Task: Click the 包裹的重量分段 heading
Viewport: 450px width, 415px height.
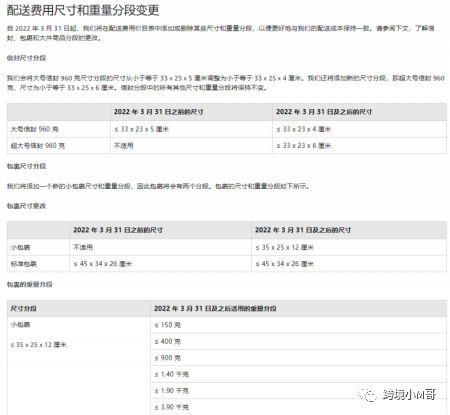Action: tap(30, 284)
